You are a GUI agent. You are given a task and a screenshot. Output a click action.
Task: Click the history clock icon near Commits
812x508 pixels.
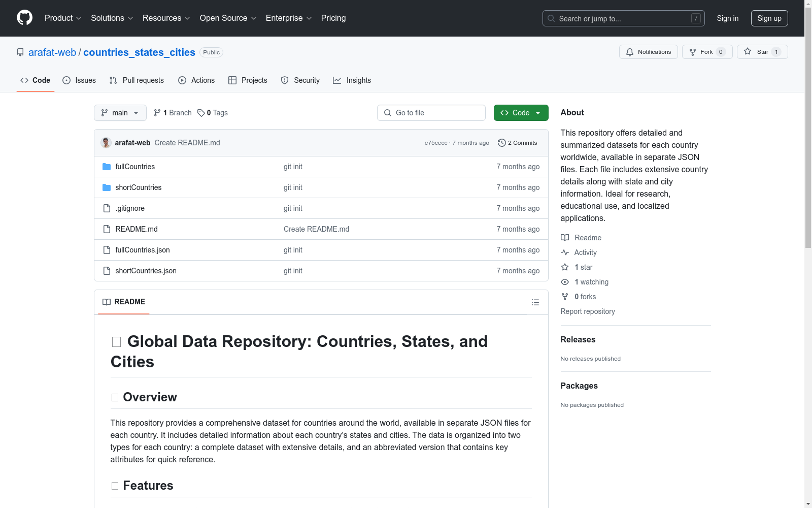click(502, 143)
